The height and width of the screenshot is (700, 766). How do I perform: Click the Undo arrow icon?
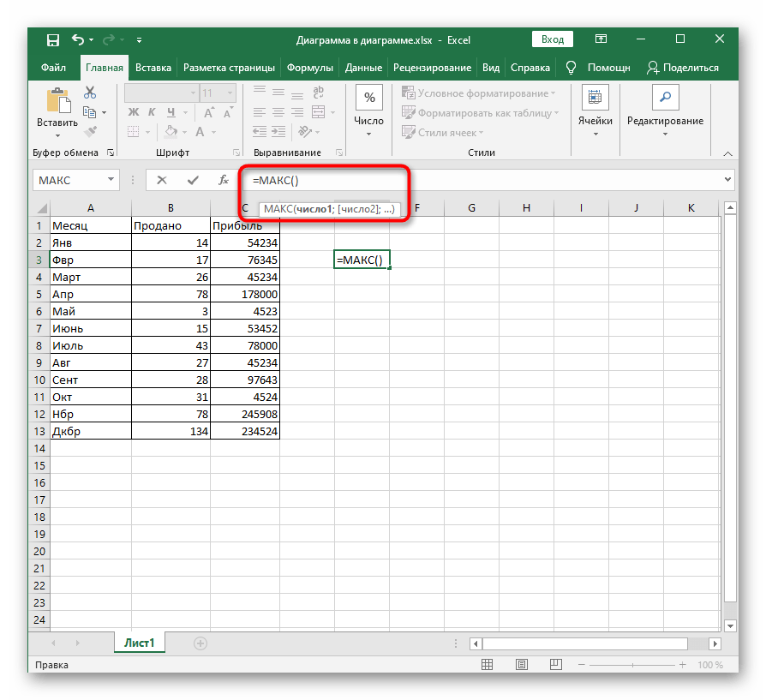79,39
